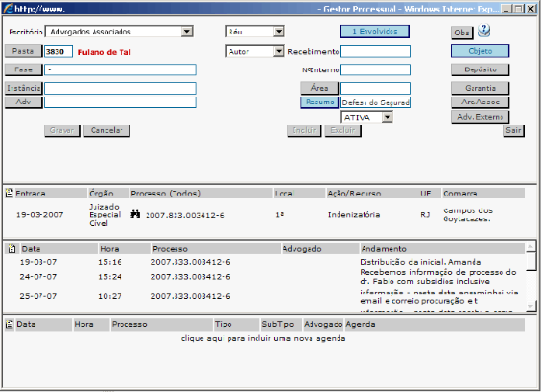The width and height of the screenshot is (542, 392).
Task: Expand the Réu dropdown
Action: (278, 32)
